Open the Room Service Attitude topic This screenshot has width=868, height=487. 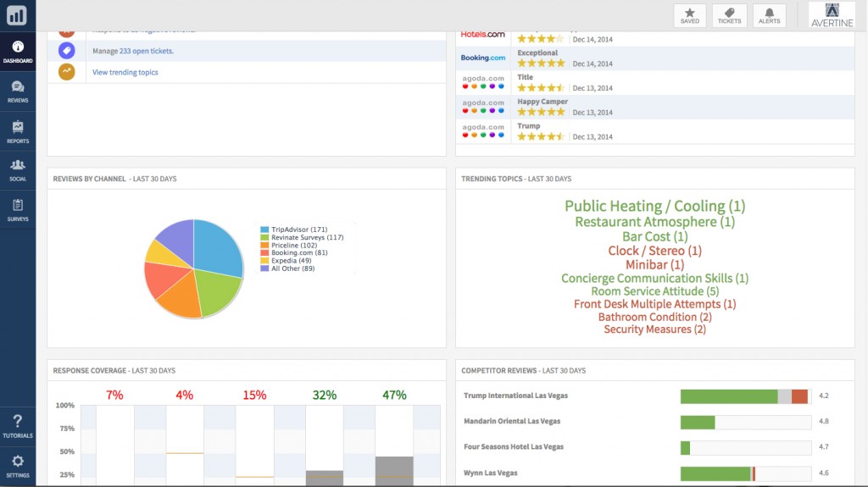(x=655, y=291)
